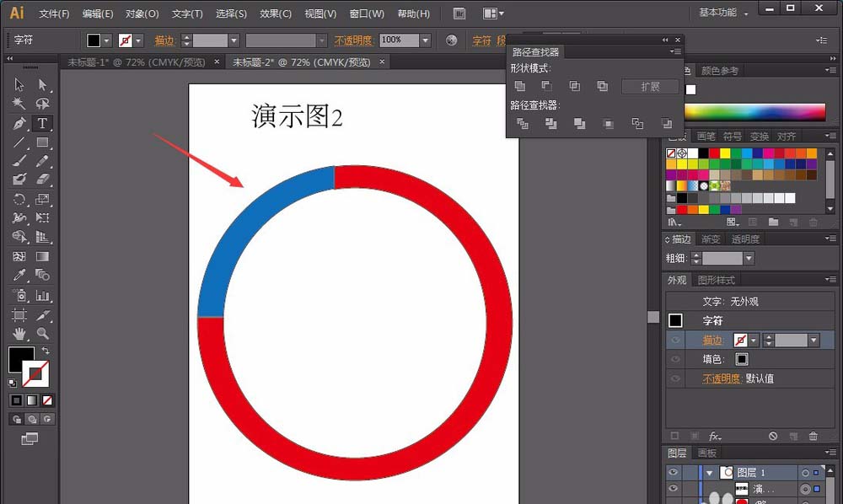
Task: Click the 扩展 button in pathfinder
Action: click(x=650, y=87)
